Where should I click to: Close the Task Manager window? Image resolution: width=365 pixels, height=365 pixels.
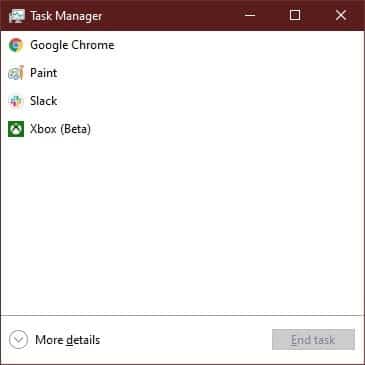click(x=341, y=15)
